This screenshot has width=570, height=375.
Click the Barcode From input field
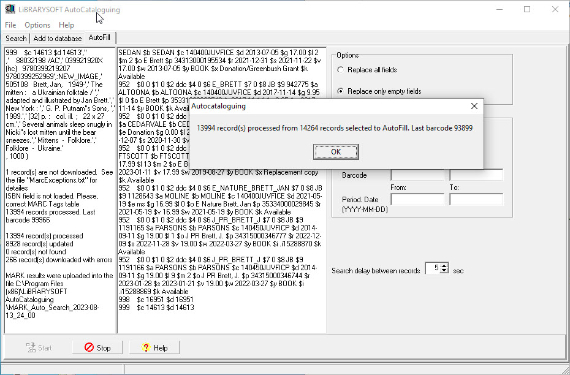[418, 175]
